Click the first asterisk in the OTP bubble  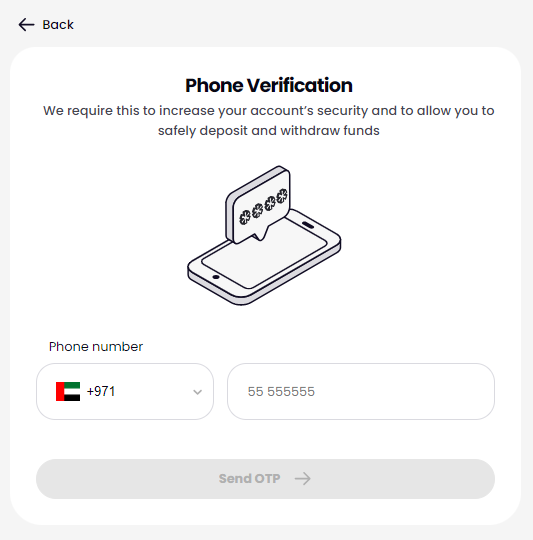click(x=245, y=217)
